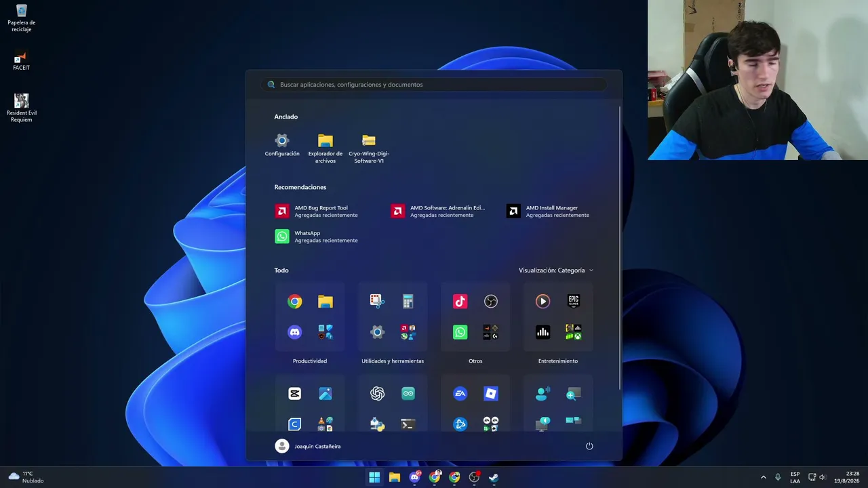
Task: Open the Arduino IDE icon
Action: pos(408,394)
